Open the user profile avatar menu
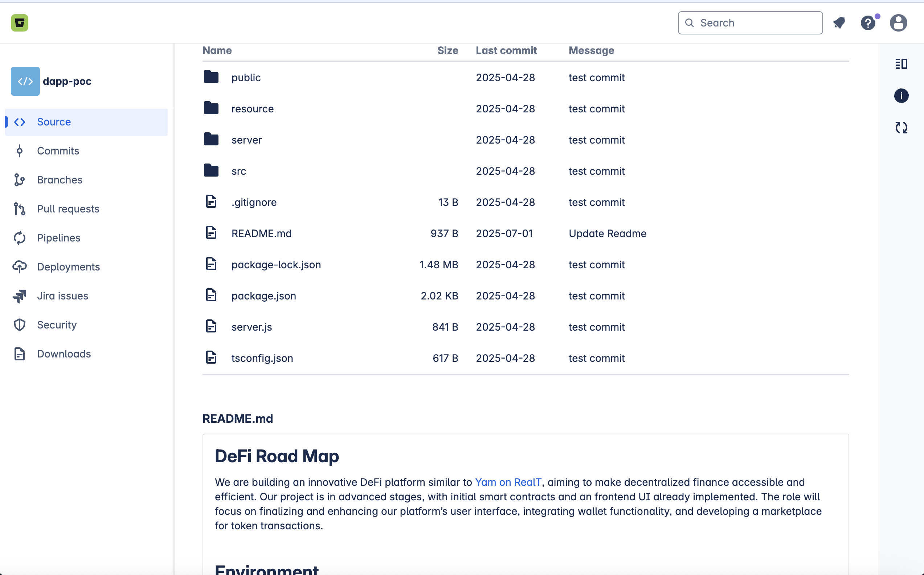The height and width of the screenshot is (575, 924). point(898,23)
